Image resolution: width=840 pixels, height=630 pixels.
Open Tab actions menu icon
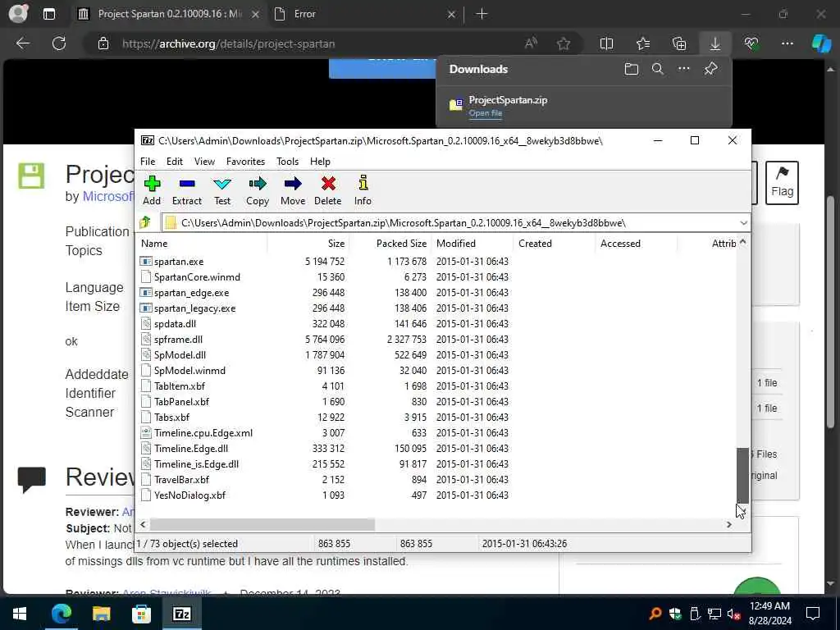pos(48,14)
